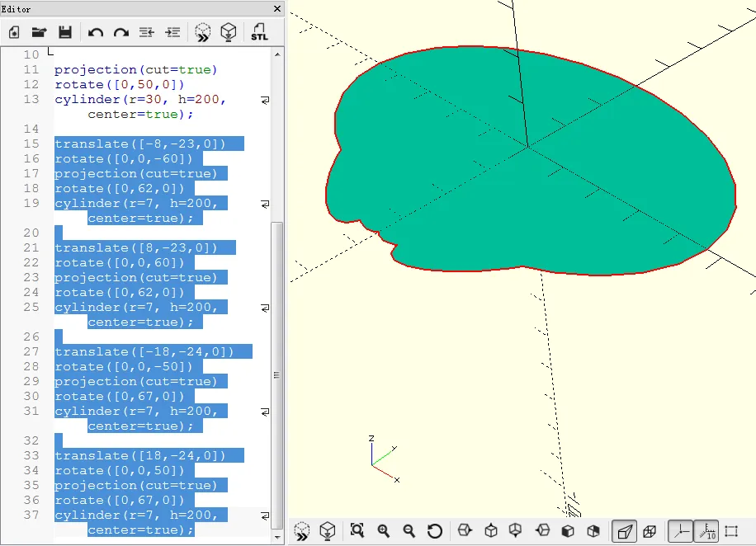Click 'rotate([0,0,-60])' on line 16

[124, 158]
